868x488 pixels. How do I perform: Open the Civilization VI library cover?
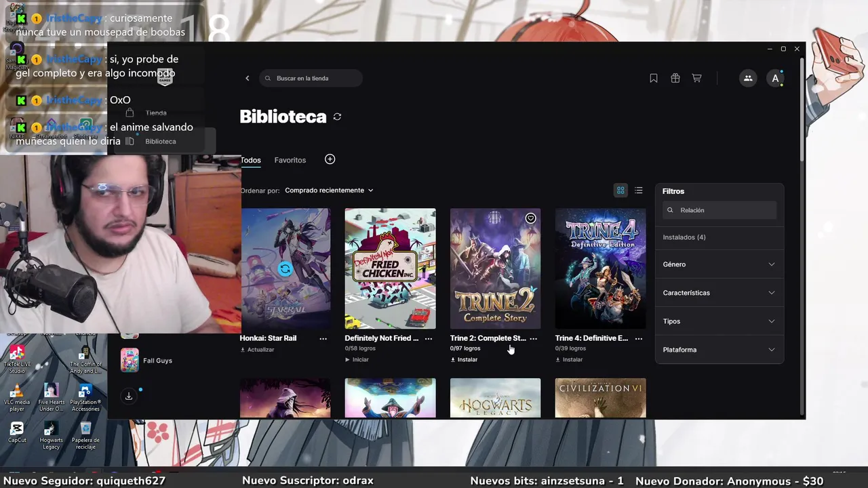pos(601,398)
